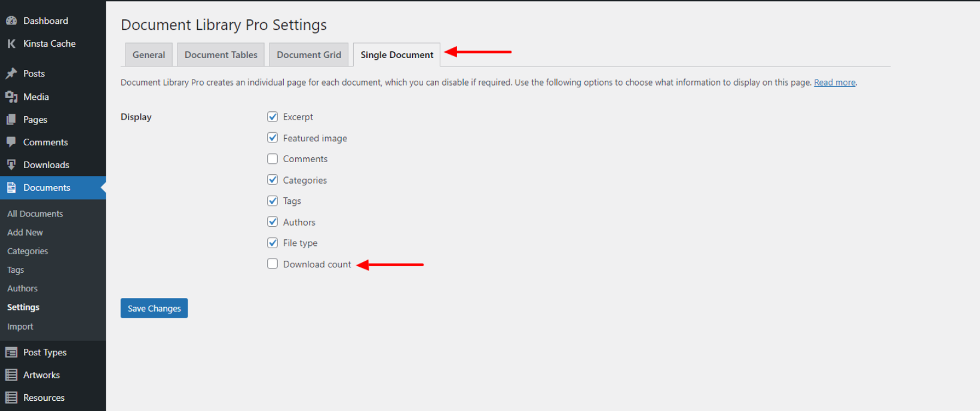This screenshot has width=980, height=411.
Task: Open the Comments panel icon
Action: (x=11, y=142)
